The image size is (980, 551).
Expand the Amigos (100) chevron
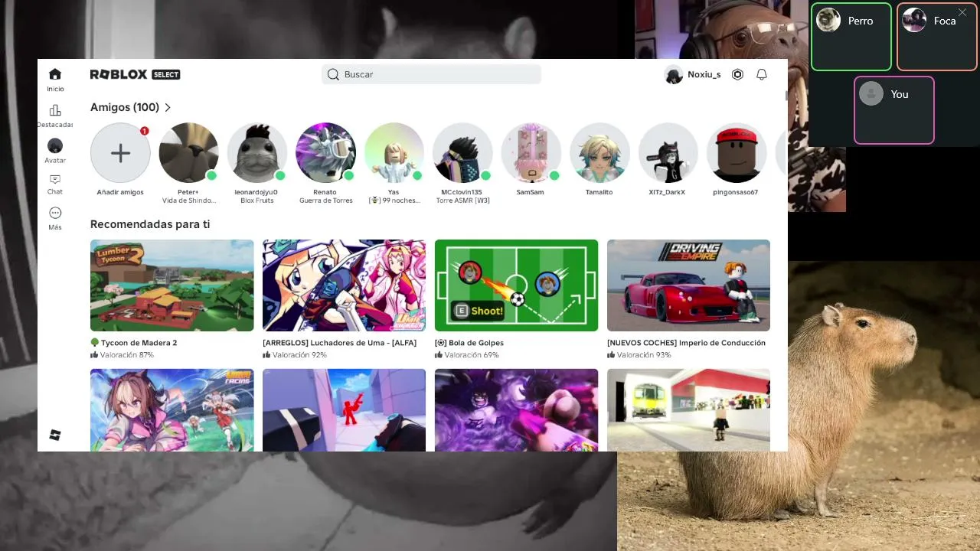[x=168, y=108]
